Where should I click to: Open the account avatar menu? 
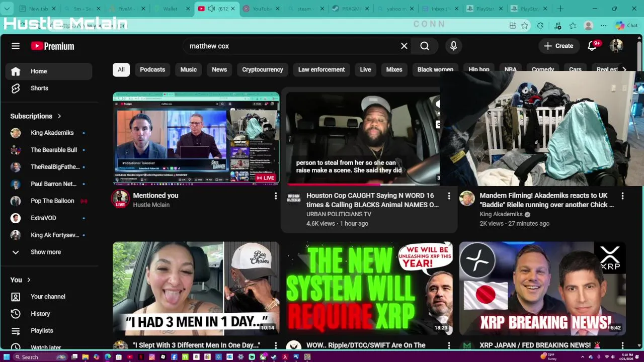616,46
